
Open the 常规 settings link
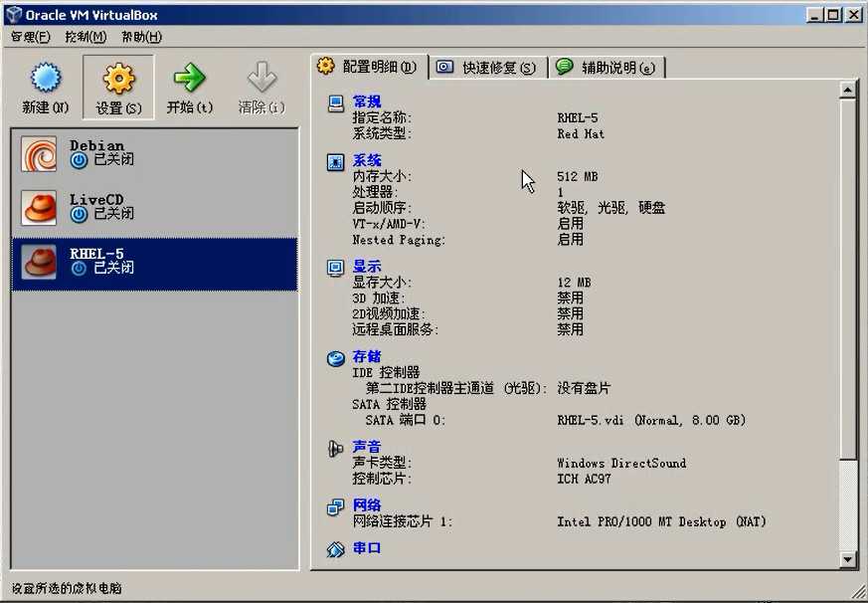coord(367,101)
